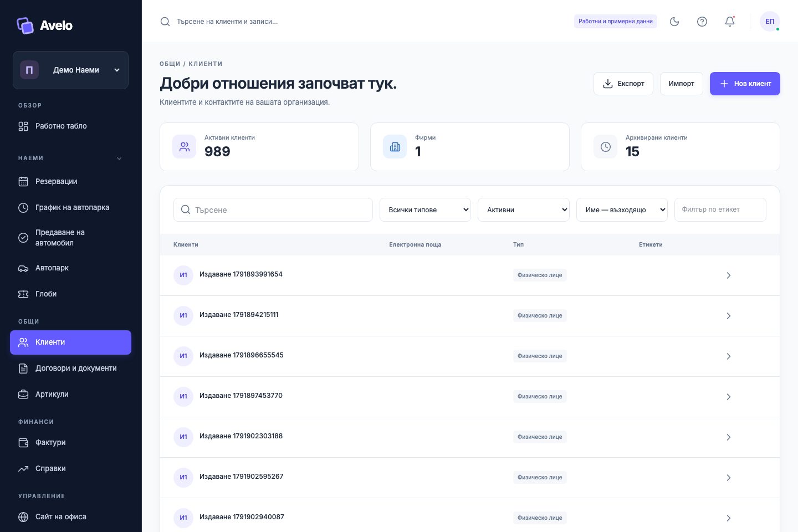Focus the top Търсене на клиенти и записи field
This screenshot has width=798, height=532.
pyautogui.click(x=227, y=22)
